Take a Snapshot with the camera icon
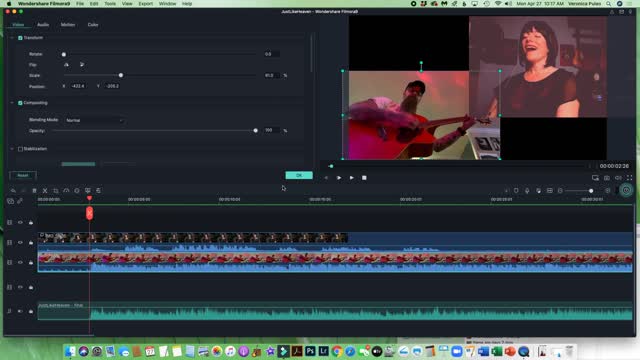The width and height of the screenshot is (640, 360). pos(607,178)
